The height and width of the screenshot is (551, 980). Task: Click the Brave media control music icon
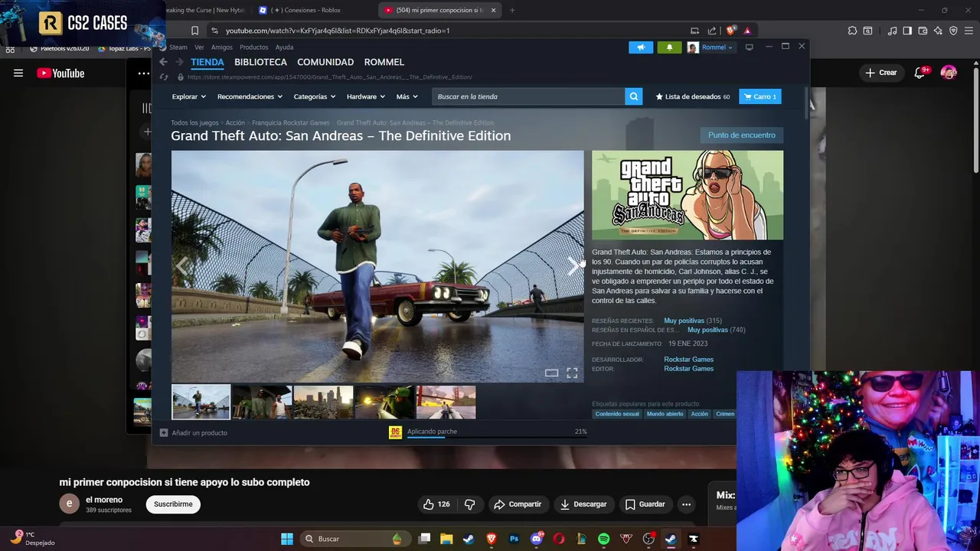[892, 31]
